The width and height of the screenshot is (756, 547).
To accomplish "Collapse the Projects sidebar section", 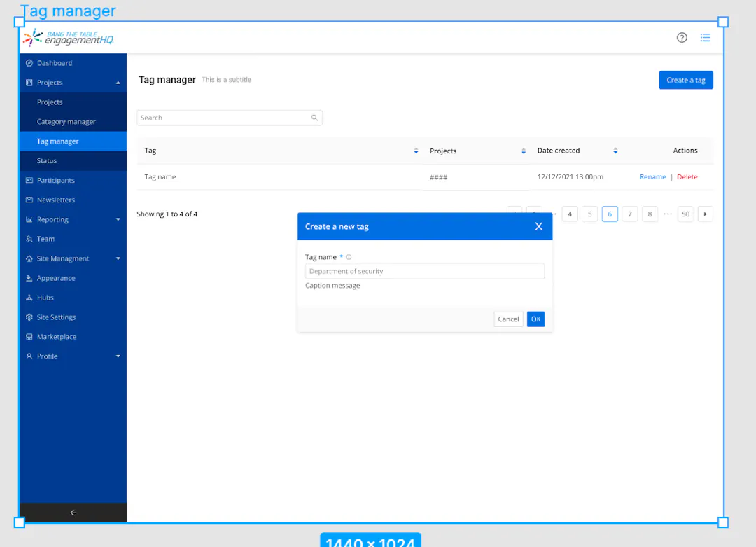I will (118, 83).
